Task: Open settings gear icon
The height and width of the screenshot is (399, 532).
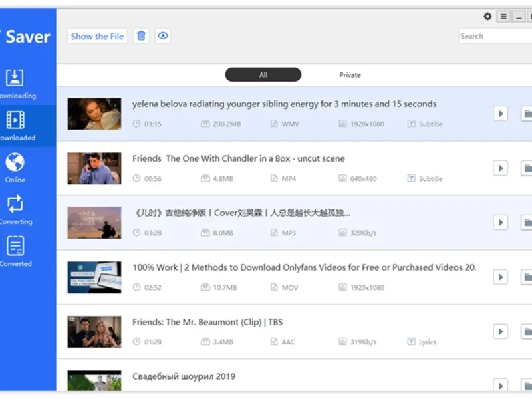Action: coord(487,16)
